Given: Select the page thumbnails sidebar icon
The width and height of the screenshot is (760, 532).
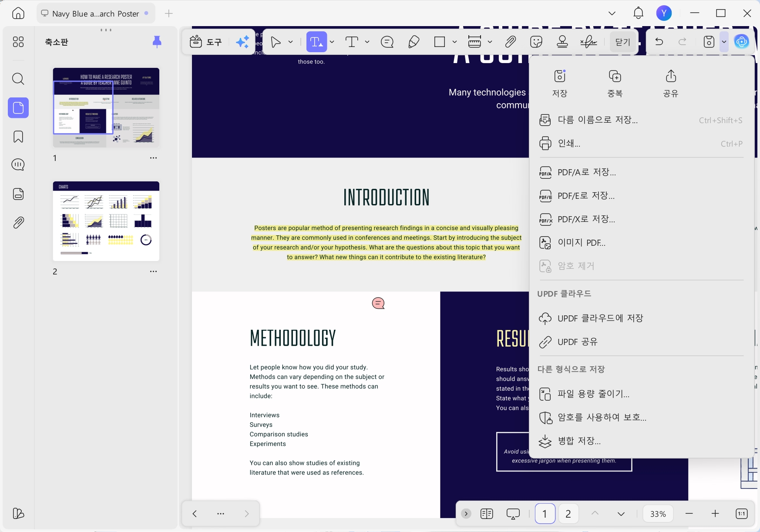Looking at the screenshot, I should coord(18,107).
